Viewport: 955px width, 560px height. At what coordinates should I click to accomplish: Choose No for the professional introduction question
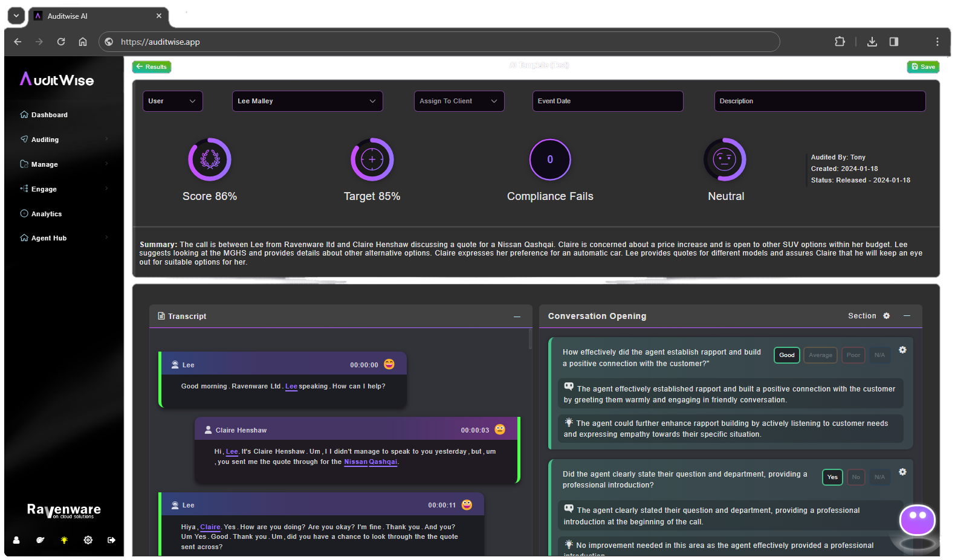856,477
